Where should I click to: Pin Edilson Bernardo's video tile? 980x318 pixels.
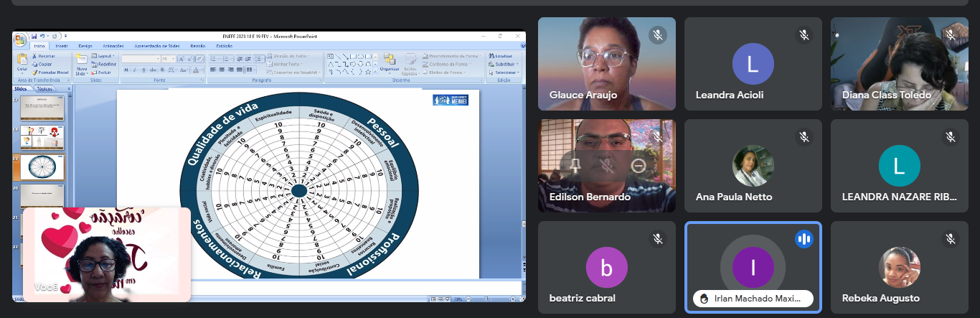pos(575,166)
